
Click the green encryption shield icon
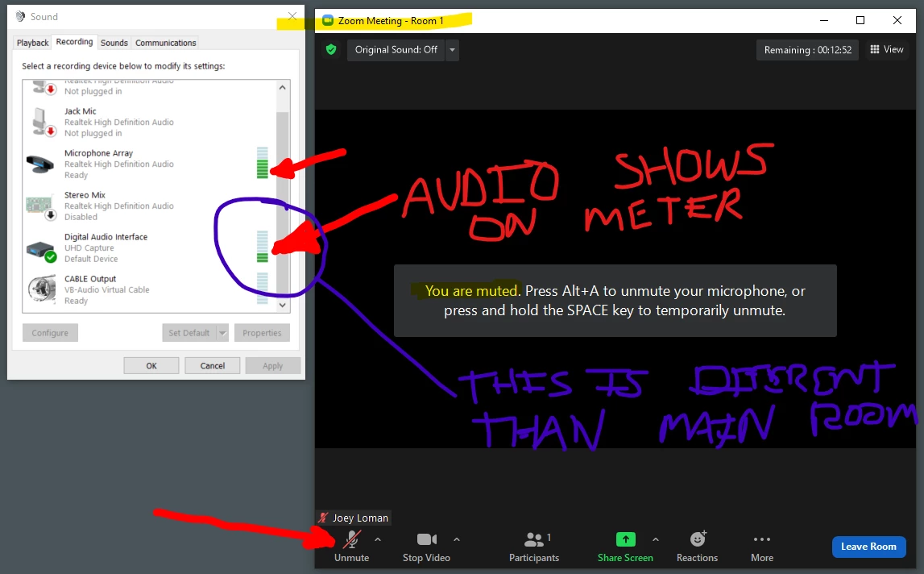tap(331, 49)
